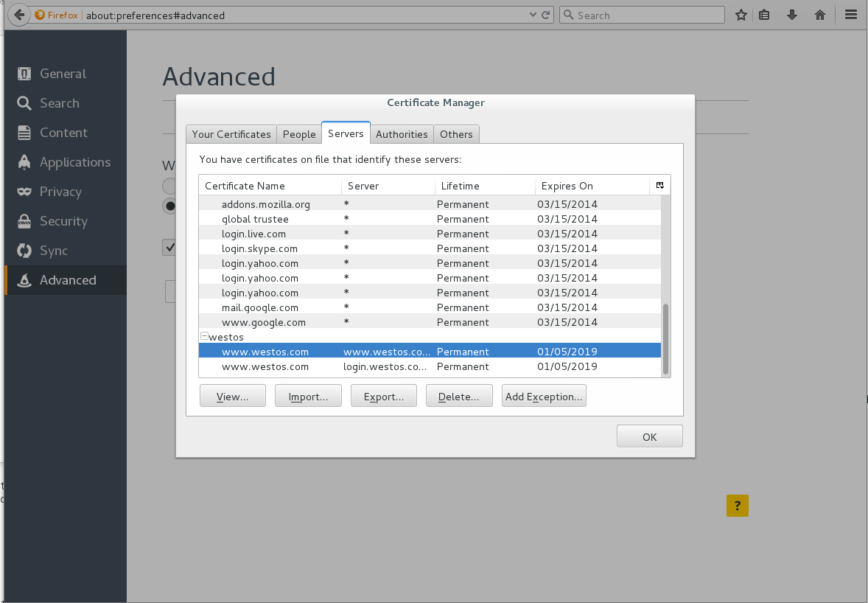Viewport: 868px width, 603px height.
Task: Confirm with the OK button
Action: [650, 436]
